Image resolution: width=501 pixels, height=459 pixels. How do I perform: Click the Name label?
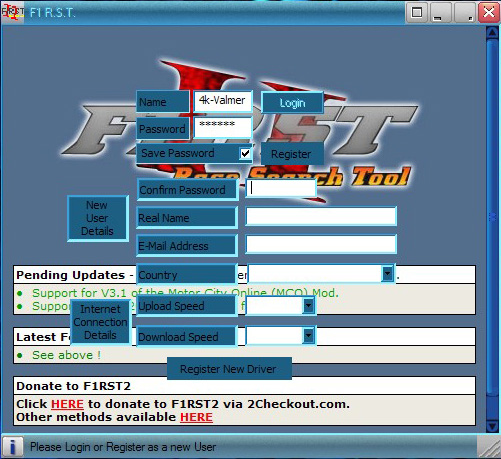163,102
